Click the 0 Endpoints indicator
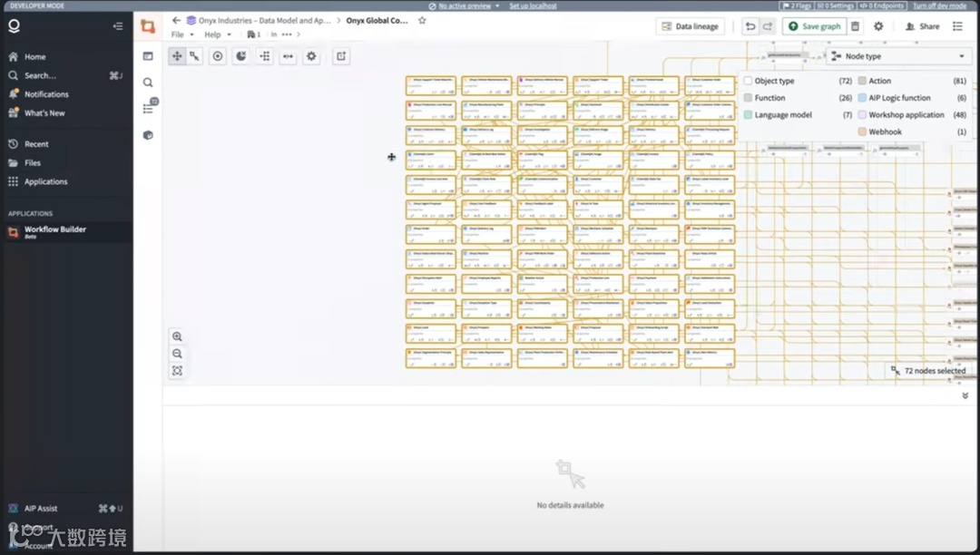Screen dimensions: 980x555 point(882,5)
